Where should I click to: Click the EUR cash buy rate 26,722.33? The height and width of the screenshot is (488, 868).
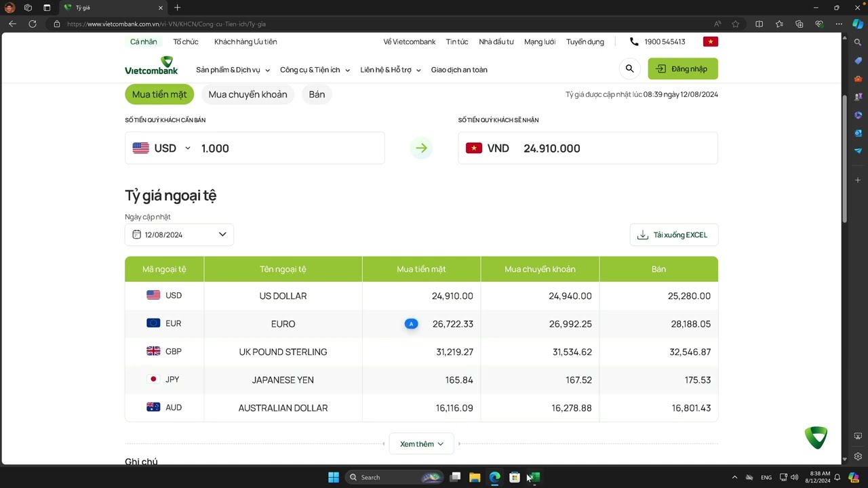pos(453,324)
